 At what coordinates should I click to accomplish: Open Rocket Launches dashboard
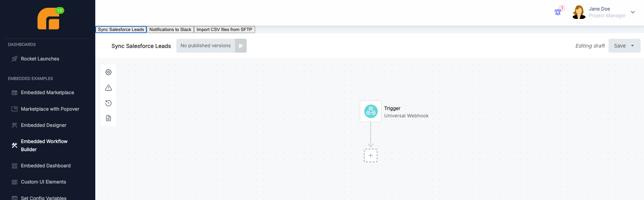[x=40, y=59]
